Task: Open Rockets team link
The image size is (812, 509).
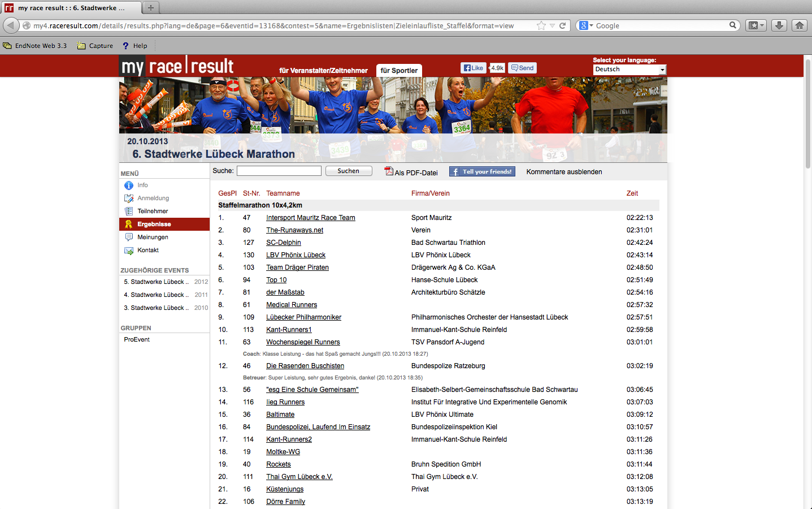Action: point(279,464)
